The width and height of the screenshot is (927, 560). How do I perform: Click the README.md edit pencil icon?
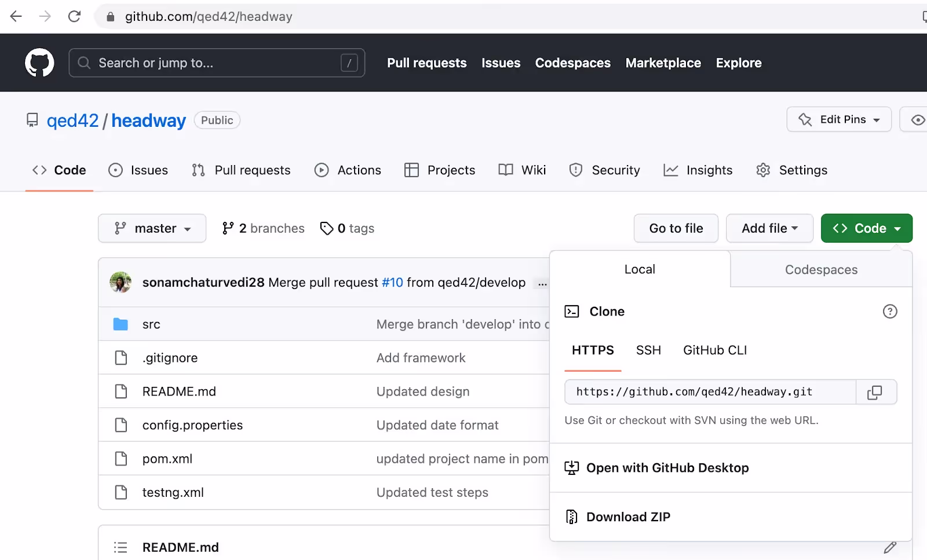click(x=890, y=547)
